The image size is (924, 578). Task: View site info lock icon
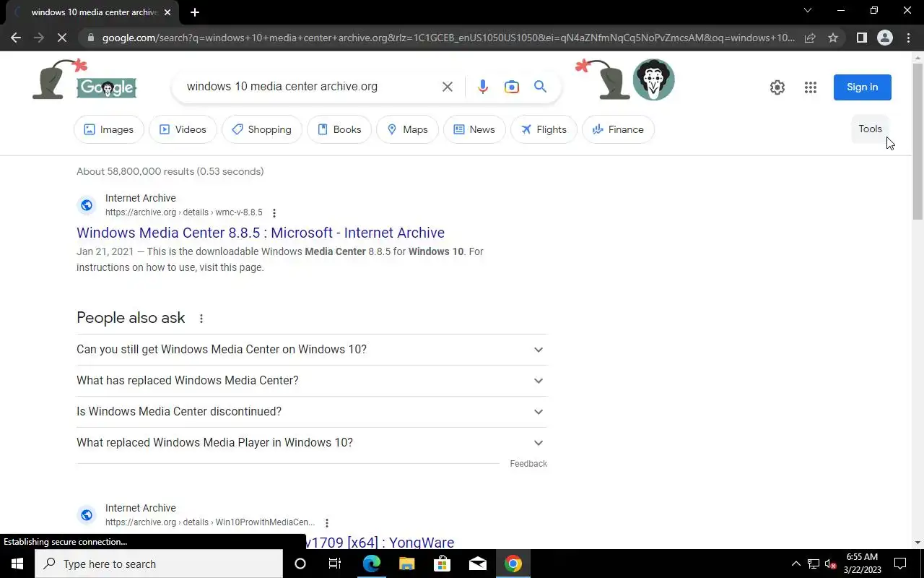90,38
